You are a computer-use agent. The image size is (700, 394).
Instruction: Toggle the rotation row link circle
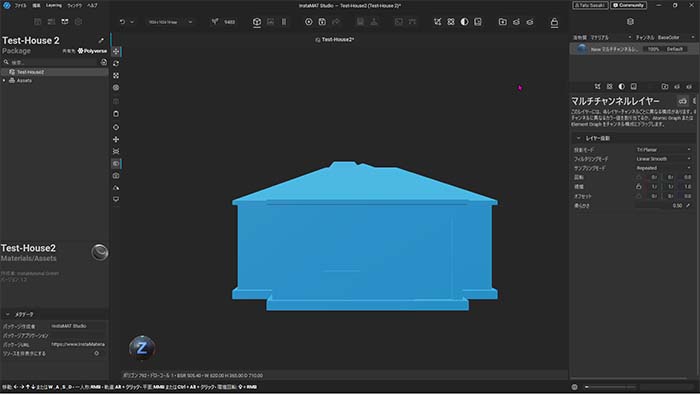[x=639, y=177]
